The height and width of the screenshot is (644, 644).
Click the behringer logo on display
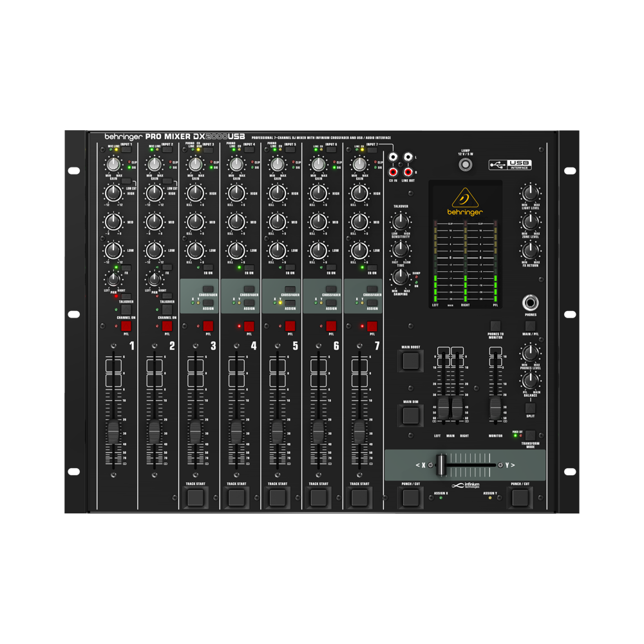(x=465, y=202)
